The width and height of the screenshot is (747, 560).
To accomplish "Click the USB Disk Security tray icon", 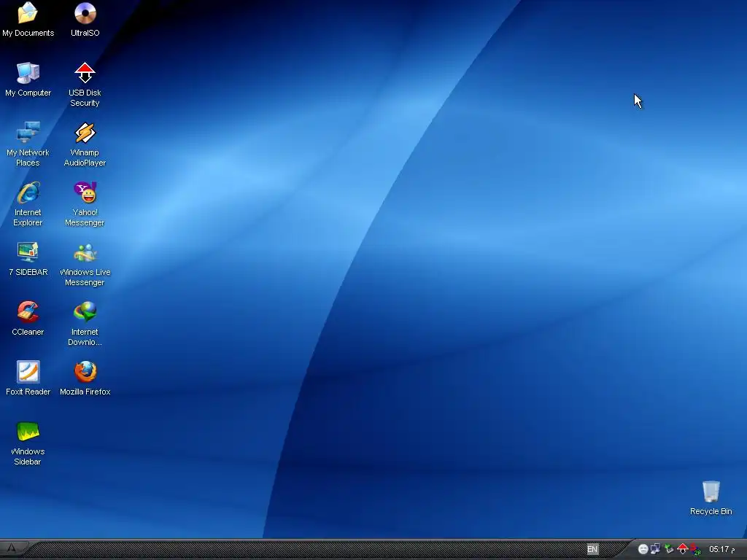I will click(x=682, y=549).
